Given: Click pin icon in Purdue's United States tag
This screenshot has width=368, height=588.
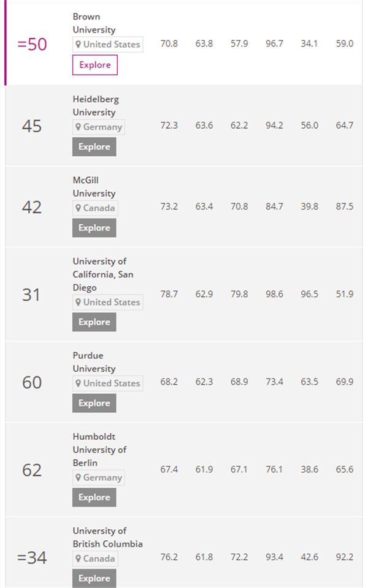Looking at the screenshot, I should tap(79, 383).
